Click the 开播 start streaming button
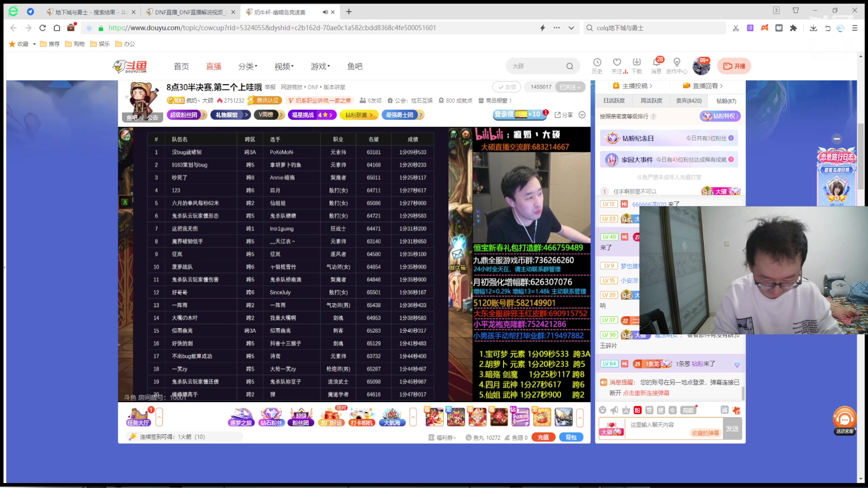This screenshot has width=868, height=488. coord(734,66)
